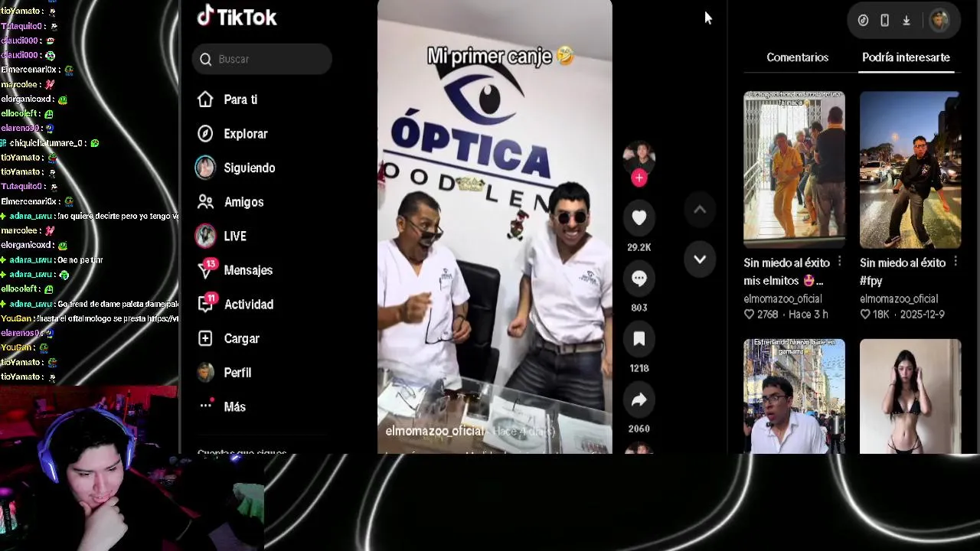This screenshot has height=551, width=980.
Task: Click YouGan's chat message with link
Action: (90, 318)
